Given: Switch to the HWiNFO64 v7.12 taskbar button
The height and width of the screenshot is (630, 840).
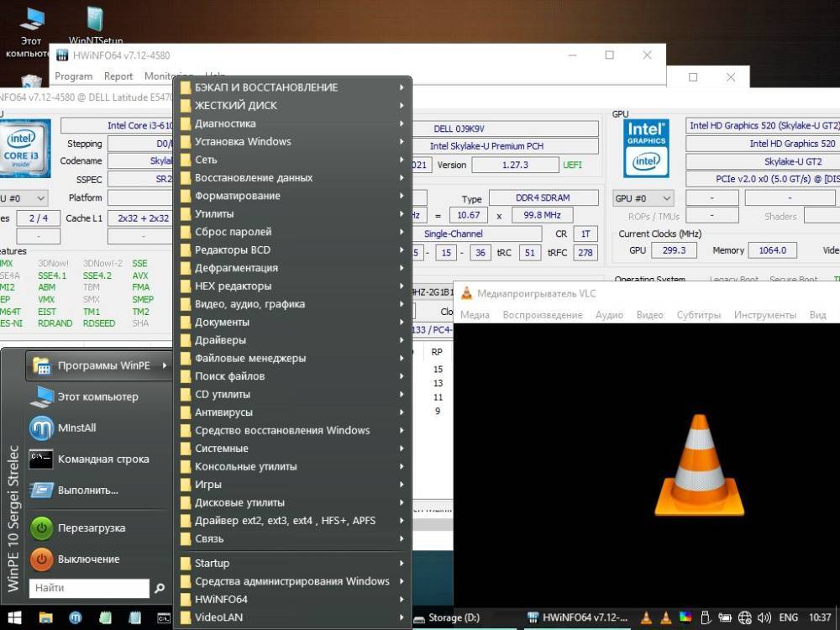Looking at the screenshot, I should (578, 617).
